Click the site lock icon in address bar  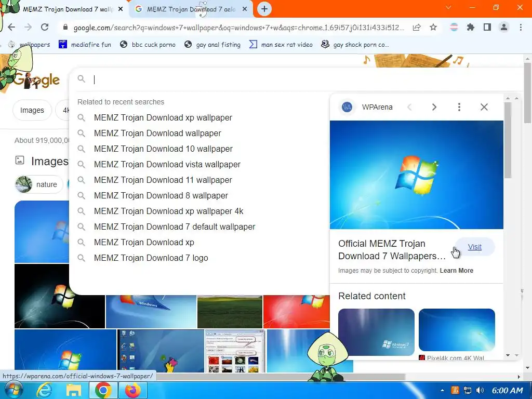click(x=65, y=28)
